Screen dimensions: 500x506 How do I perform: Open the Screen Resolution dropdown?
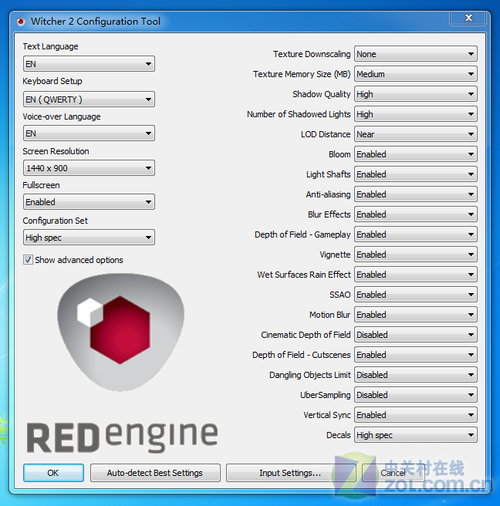[89, 168]
